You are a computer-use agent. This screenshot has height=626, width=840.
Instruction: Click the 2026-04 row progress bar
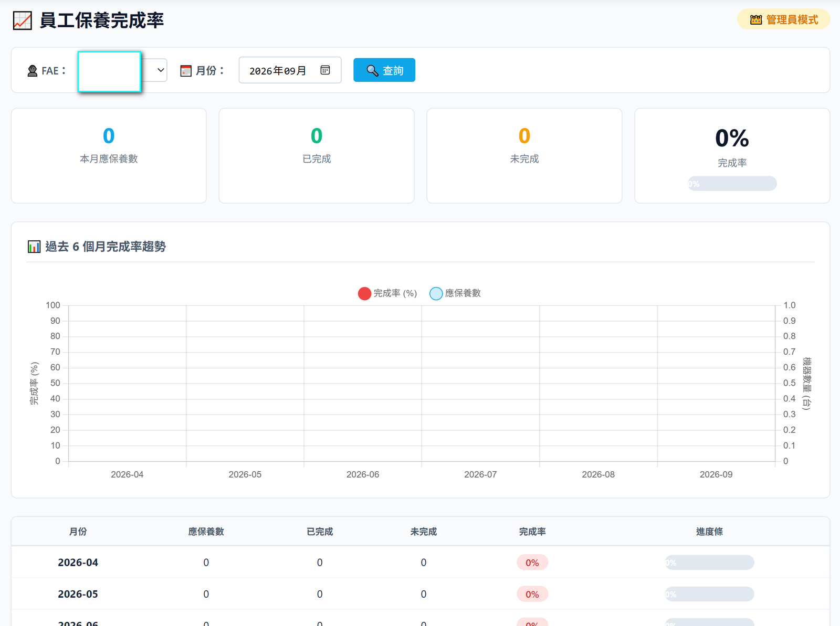coord(709,563)
